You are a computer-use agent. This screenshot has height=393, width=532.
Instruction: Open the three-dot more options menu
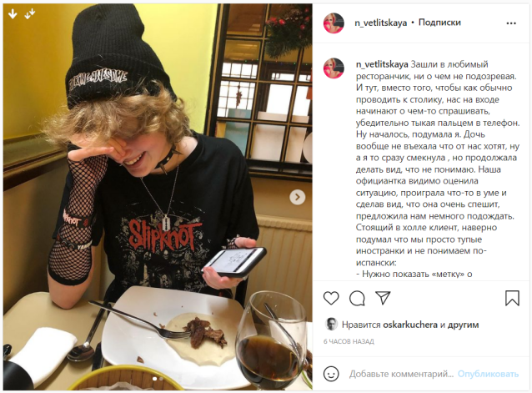pos(511,23)
